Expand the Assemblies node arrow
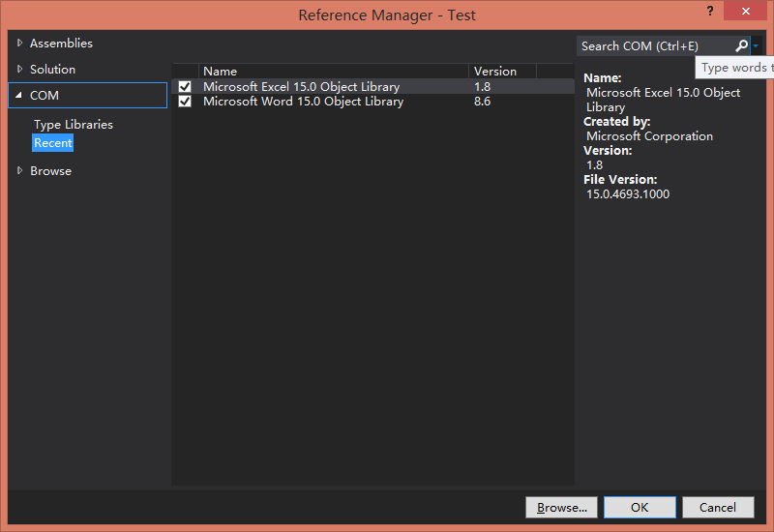 (19, 43)
